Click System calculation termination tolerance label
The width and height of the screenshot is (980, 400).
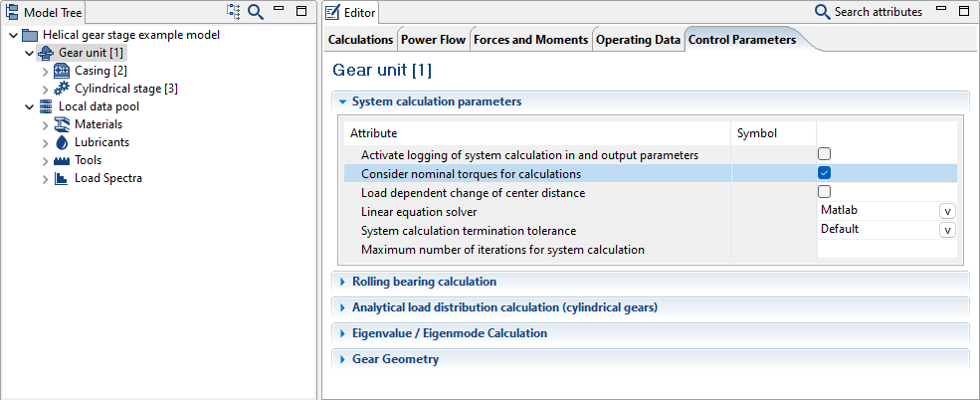pos(469,231)
